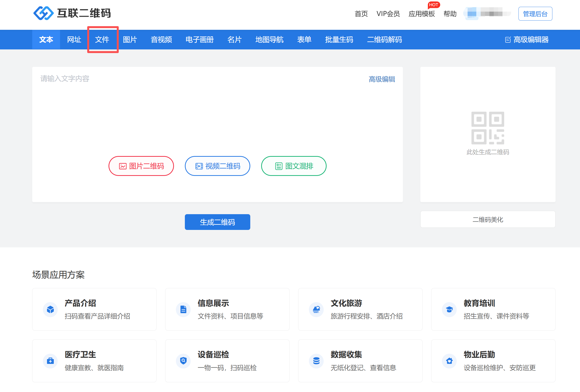Image resolution: width=580 pixels, height=392 pixels.
Task: Click the 产品介绍 cube icon
Action: click(x=50, y=309)
